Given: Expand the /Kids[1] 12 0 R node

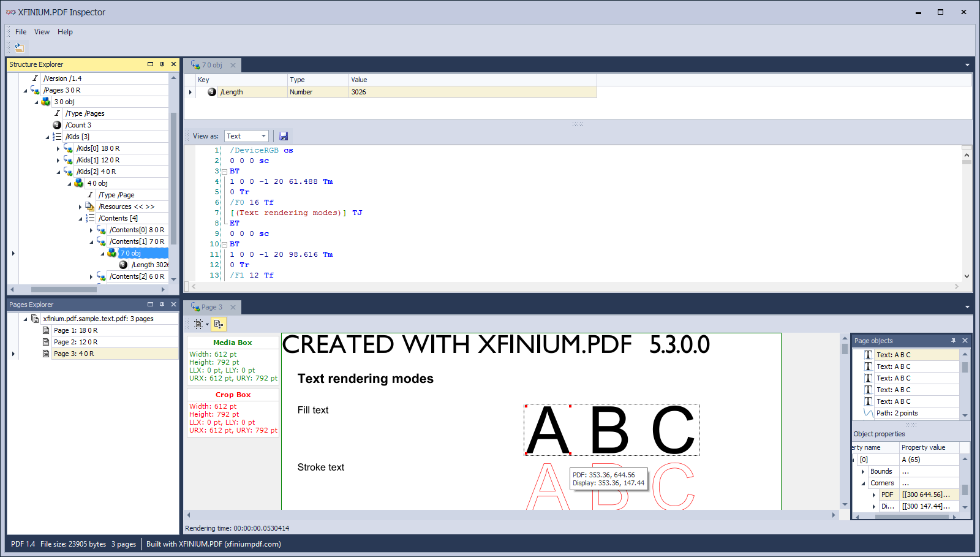Looking at the screenshot, I should pos(58,160).
